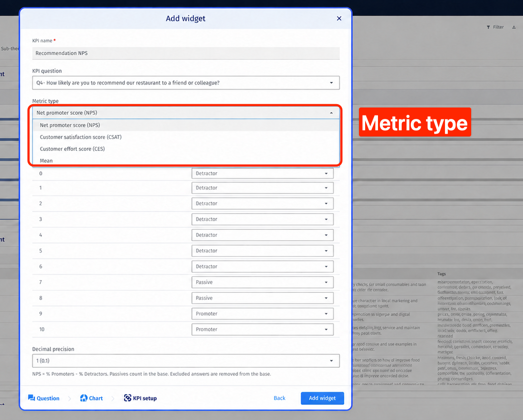The height and width of the screenshot is (420, 523).
Task: Click the score 10 row label
Action: (42, 329)
